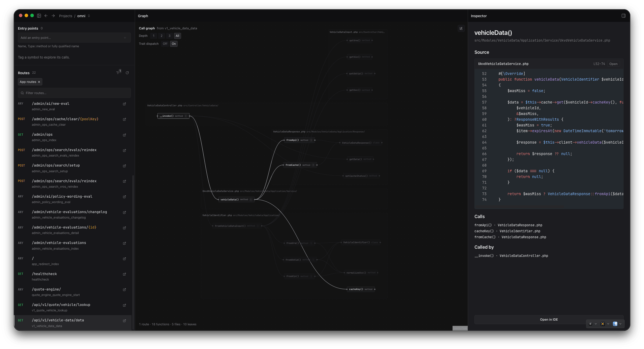Collapse the __invoke() node toggle

[x=186, y=116]
